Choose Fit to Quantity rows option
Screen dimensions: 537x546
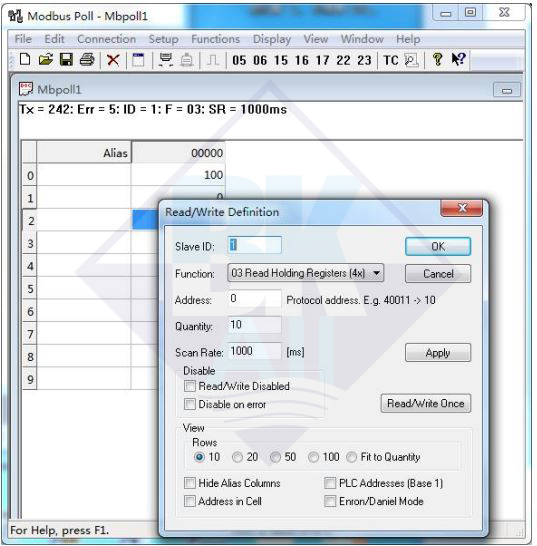[351, 457]
